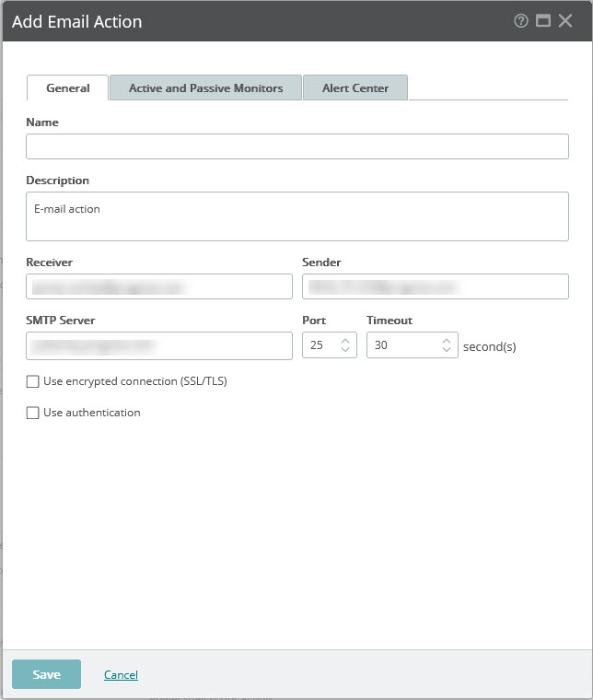The width and height of the screenshot is (593, 700).
Task: Decrease the Timeout value with down arrow
Action: click(447, 349)
